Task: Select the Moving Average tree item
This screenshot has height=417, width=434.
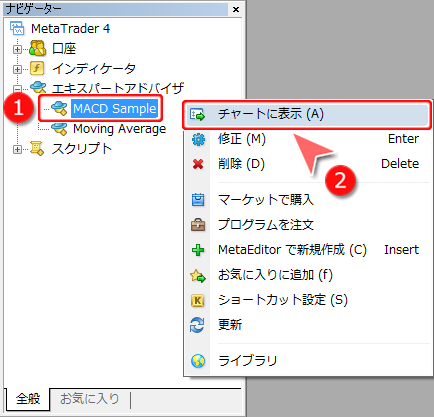Action: coord(119,129)
